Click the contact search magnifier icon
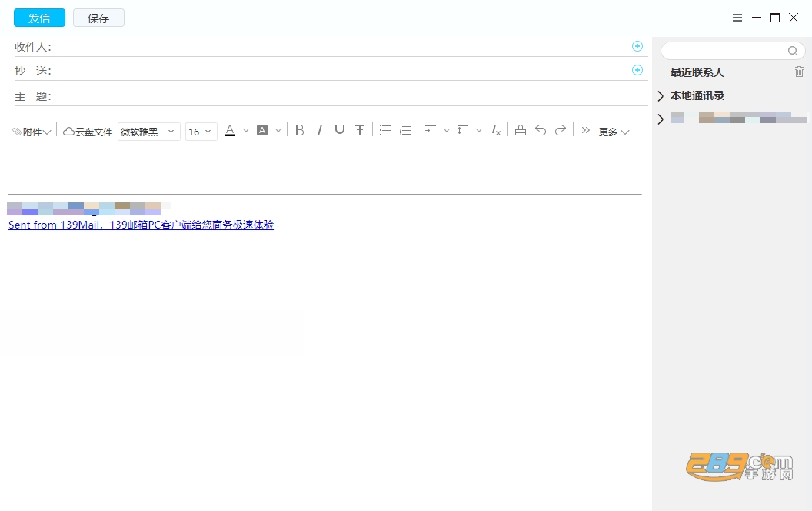Image resolution: width=812 pixels, height=511 pixels. tap(792, 51)
